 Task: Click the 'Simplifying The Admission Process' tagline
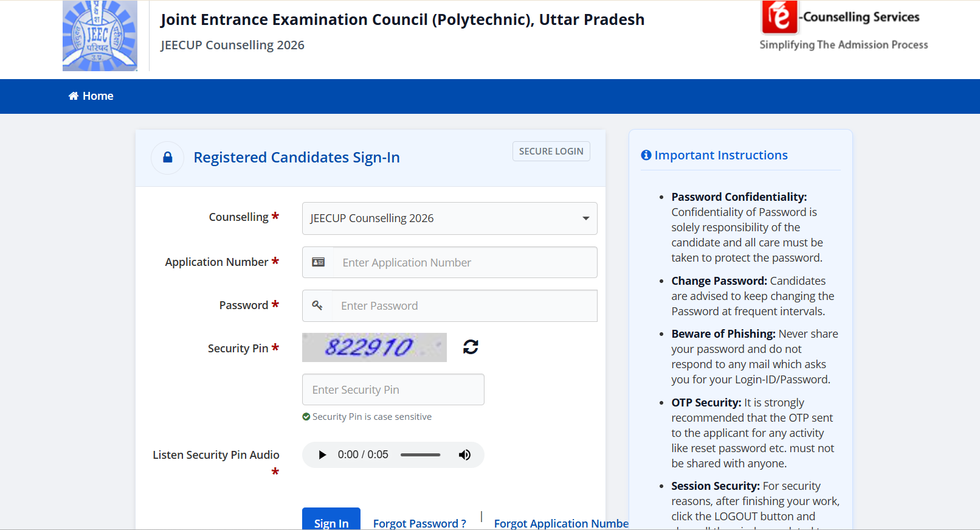coord(844,44)
